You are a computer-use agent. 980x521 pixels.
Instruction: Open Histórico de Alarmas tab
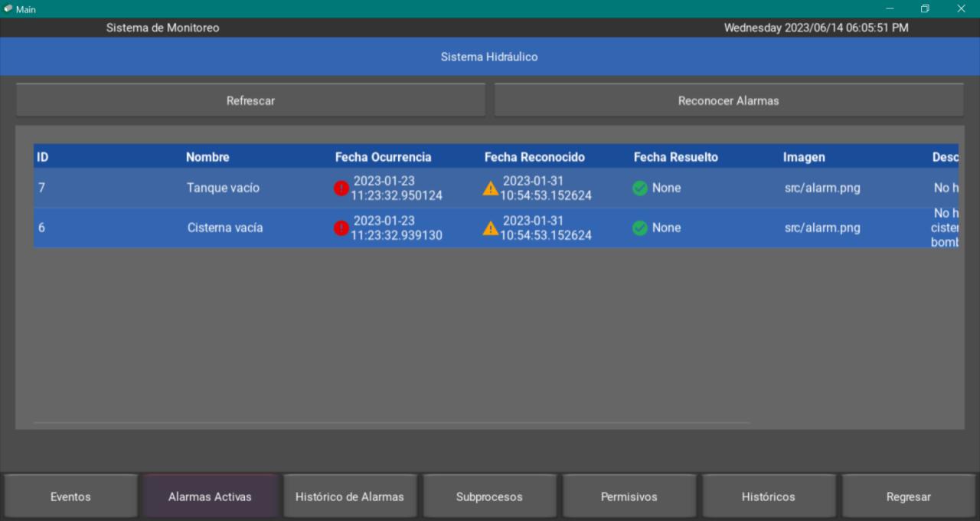point(350,496)
